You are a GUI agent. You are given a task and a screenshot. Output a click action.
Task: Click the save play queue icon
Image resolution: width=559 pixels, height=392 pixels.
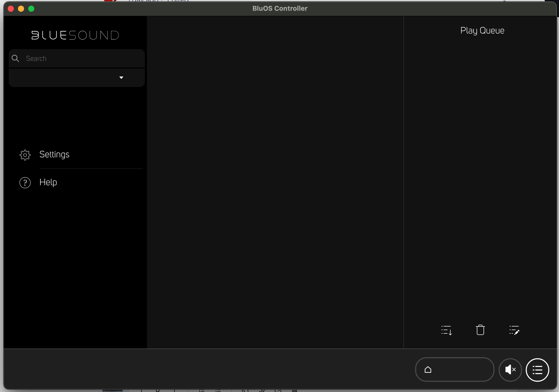446,330
